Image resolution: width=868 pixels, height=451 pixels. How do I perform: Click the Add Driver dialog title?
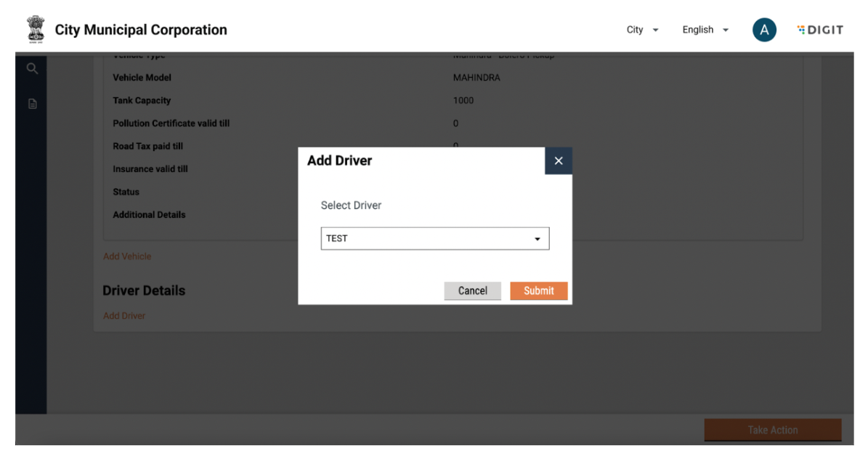(x=339, y=161)
